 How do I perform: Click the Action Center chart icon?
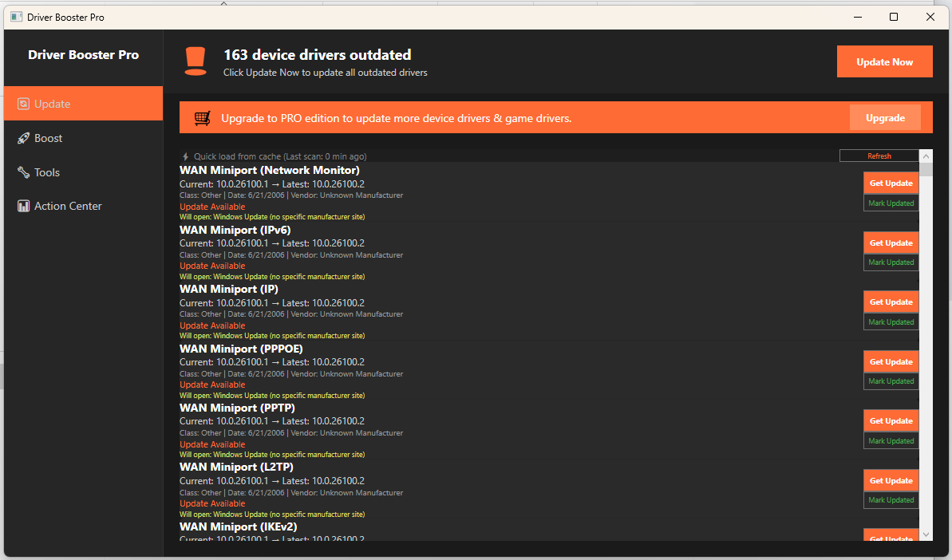[23, 207]
